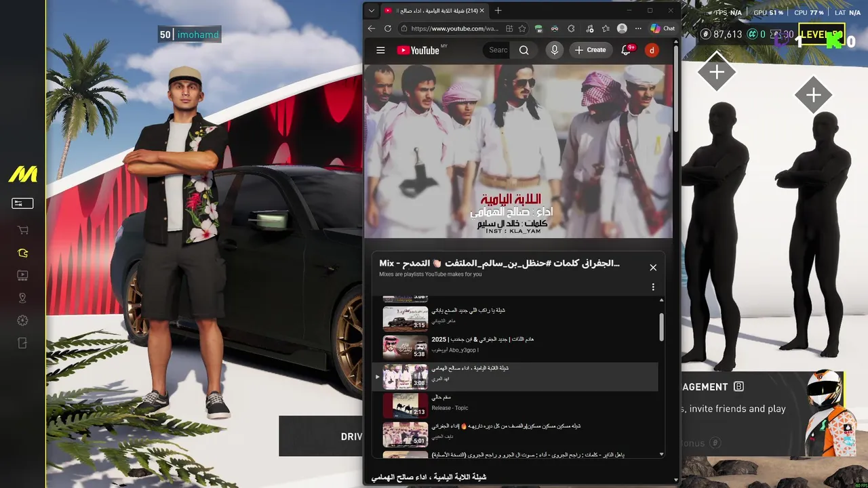
Task: Open the YouTube hamburger guide menu
Action: pos(380,50)
